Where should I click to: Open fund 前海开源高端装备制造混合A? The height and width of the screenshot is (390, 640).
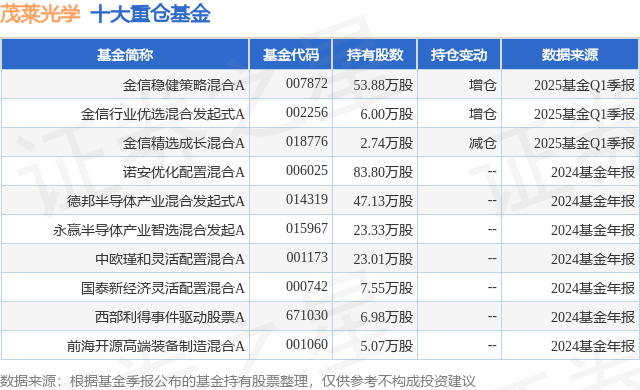click(x=156, y=346)
